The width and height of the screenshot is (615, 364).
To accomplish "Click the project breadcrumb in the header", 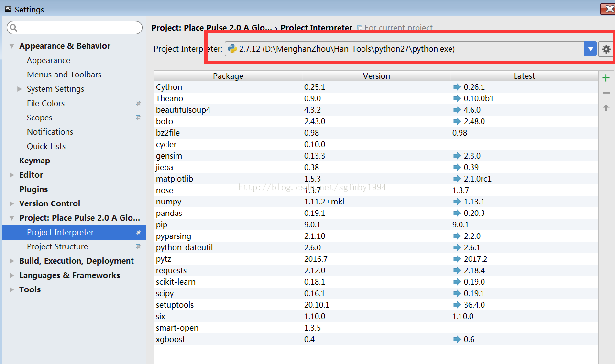I will point(211,28).
